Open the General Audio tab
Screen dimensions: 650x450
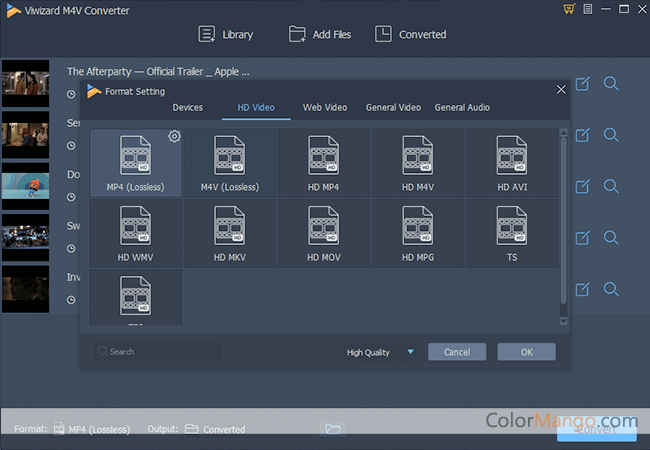click(462, 108)
